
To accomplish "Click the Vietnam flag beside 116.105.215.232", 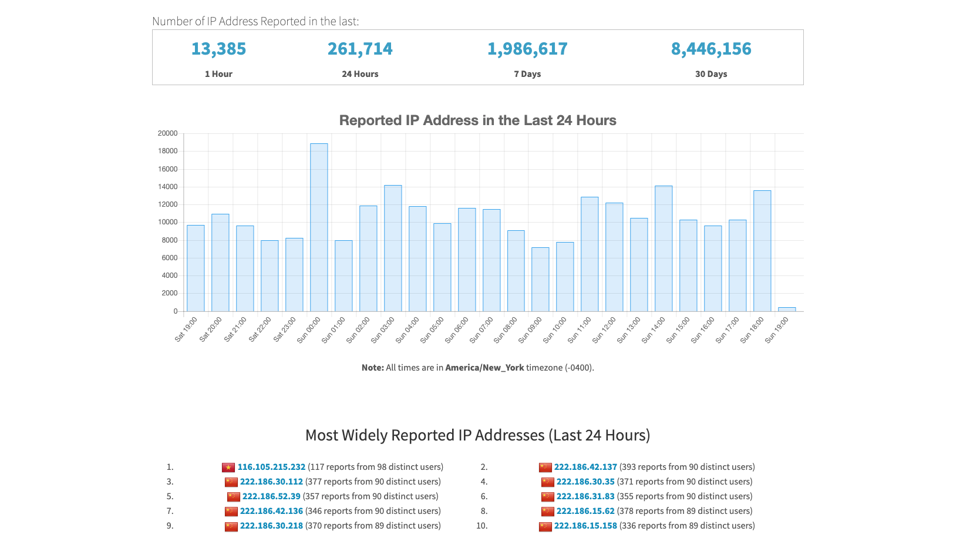I will click(229, 467).
